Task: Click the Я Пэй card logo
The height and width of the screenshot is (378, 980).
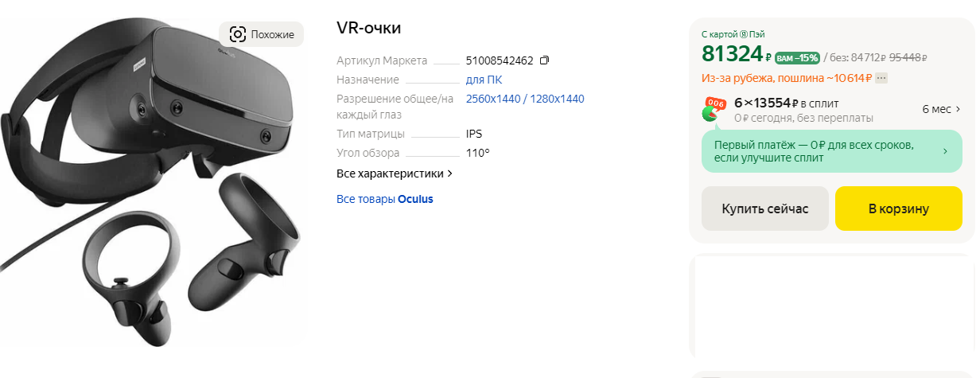Action: 744,34
